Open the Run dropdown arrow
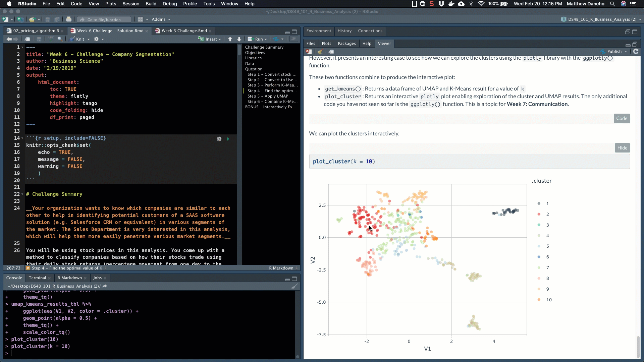644x362 pixels. [266, 39]
